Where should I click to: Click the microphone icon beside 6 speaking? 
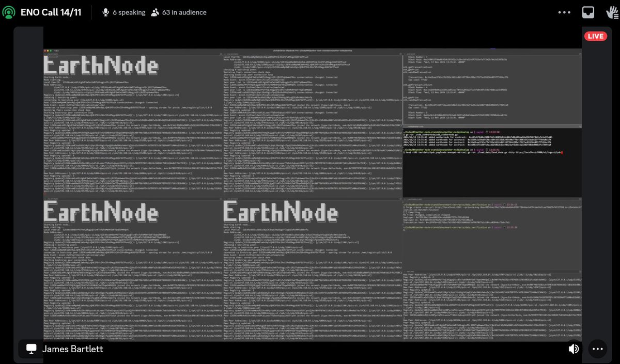[105, 12]
